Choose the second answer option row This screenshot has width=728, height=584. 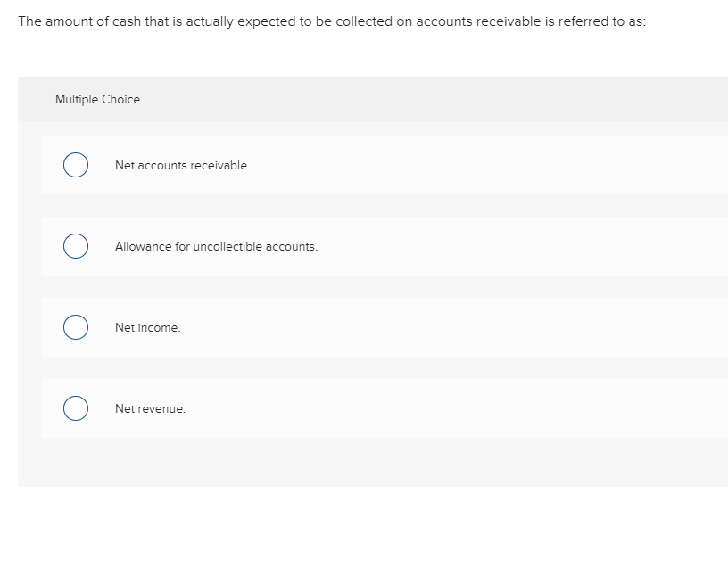pos(357,246)
